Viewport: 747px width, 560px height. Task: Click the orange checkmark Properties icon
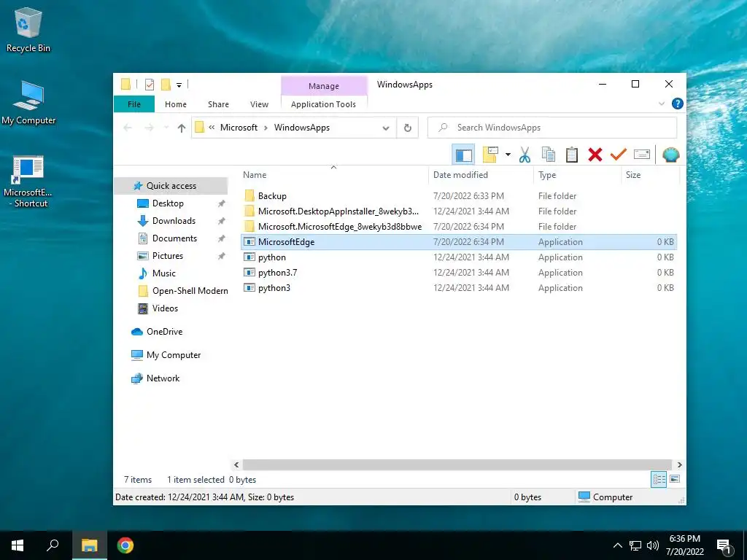pyautogui.click(x=619, y=155)
